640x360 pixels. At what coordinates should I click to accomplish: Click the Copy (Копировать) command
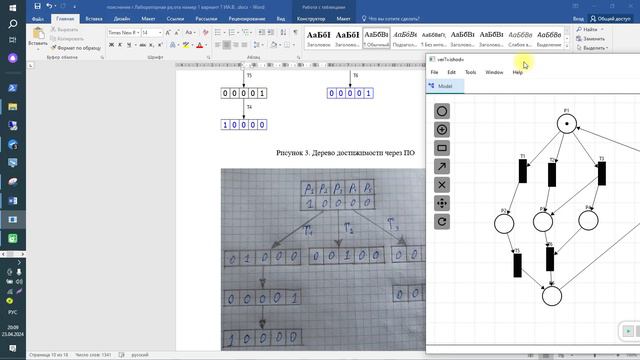67,39
